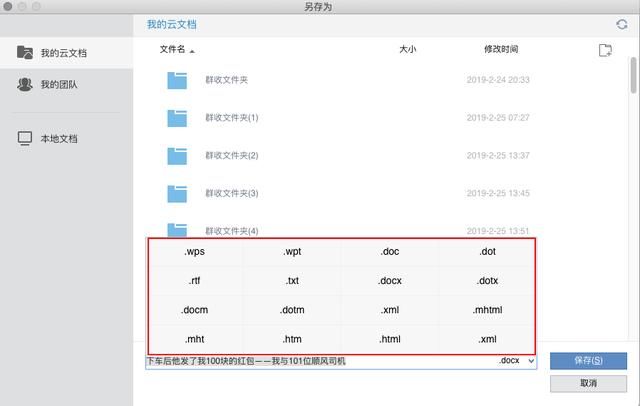Choose the .docm file format

[x=194, y=310]
